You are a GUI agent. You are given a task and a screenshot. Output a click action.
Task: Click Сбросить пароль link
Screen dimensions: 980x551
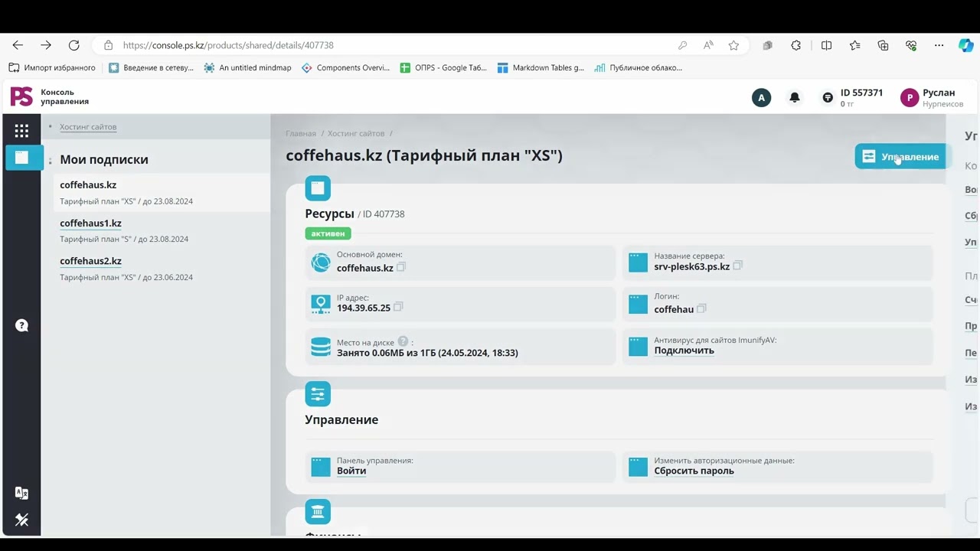(694, 471)
